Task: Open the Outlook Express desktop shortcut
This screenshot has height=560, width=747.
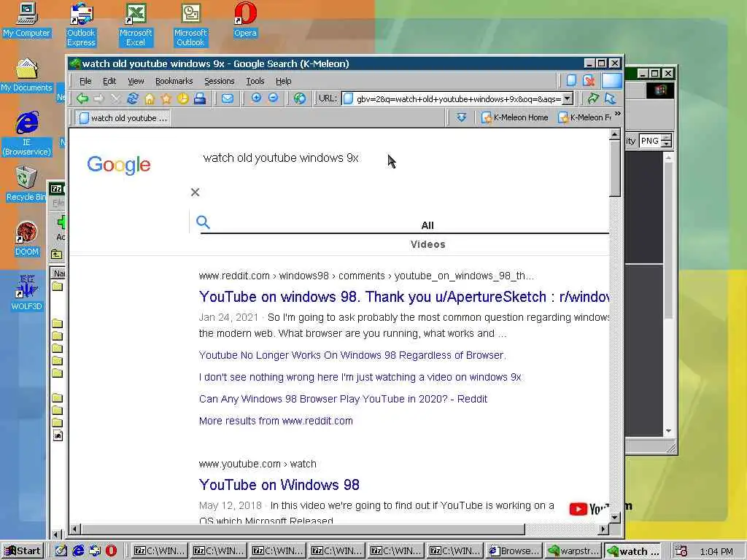Action: point(81,25)
